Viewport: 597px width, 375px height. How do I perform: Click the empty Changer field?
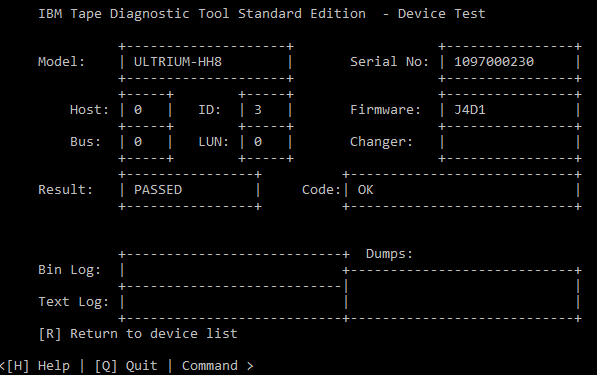tap(510, 142)
